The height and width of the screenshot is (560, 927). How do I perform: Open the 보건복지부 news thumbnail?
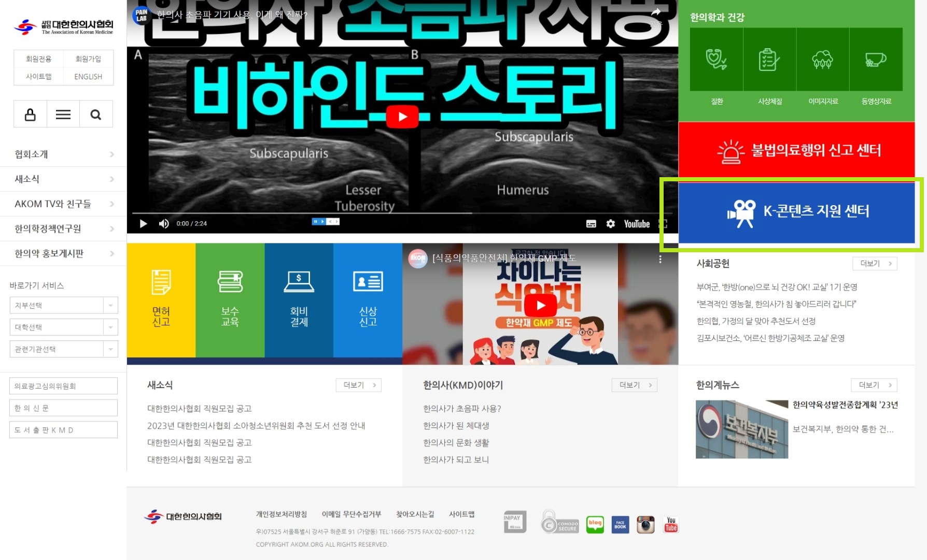point(741,429)
